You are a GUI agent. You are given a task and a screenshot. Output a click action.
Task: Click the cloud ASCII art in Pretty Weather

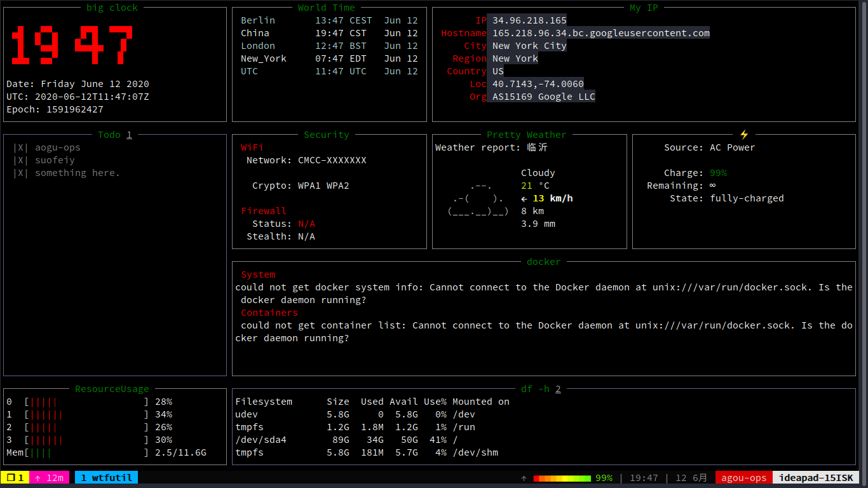click(x=478, y=198)
